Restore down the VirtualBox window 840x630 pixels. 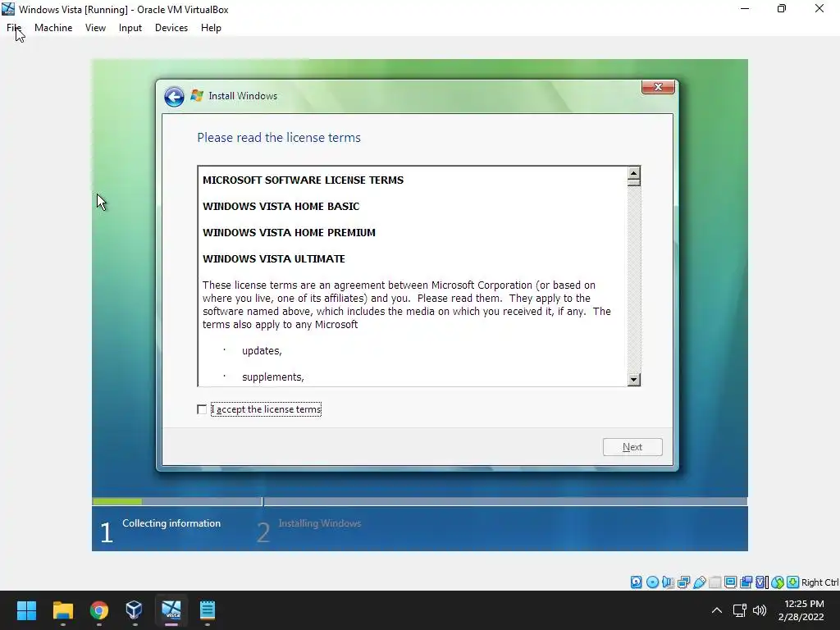pyautogui.click(x=782, y=8)
